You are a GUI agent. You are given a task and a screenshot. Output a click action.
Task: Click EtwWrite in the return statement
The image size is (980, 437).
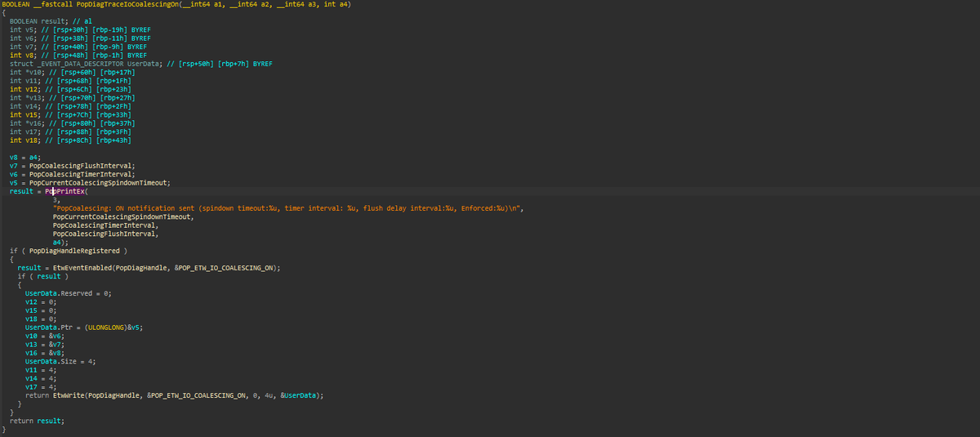(x=68, y=394)
